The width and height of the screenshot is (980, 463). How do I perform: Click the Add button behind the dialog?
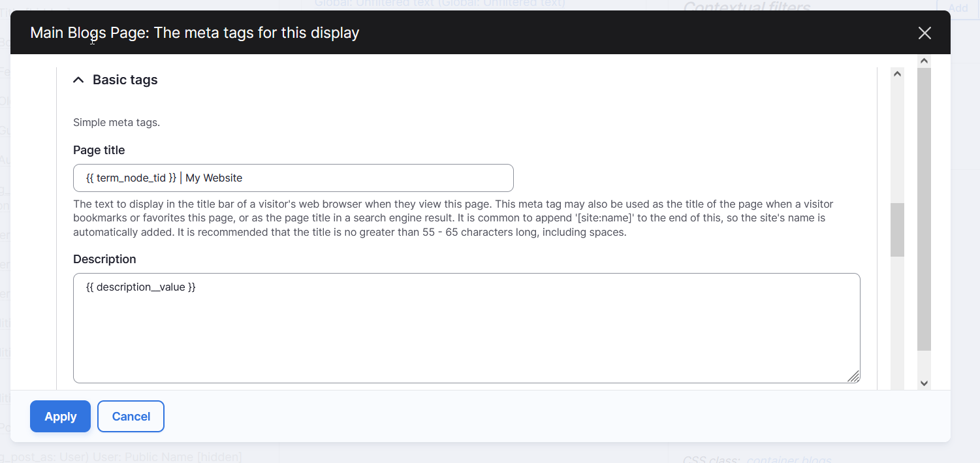pos(958,8)
